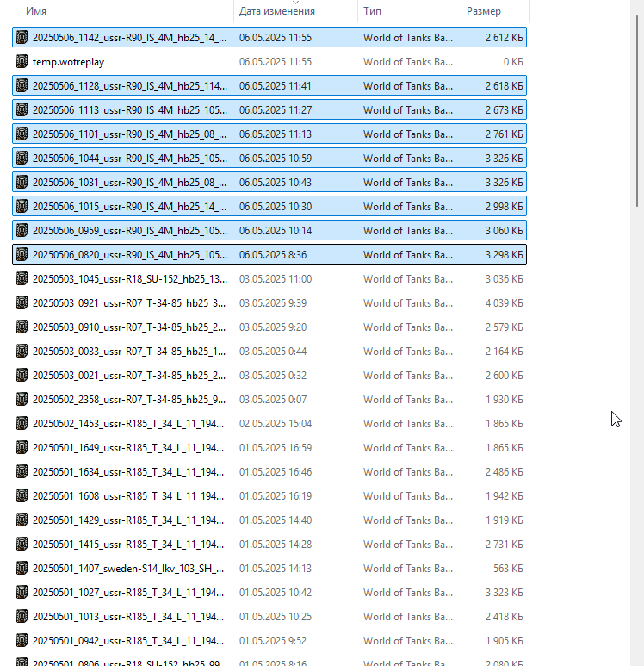Click icon of the 20250503_1045 SU-152 replay
The image size is (644, 666).
[22, 278]
